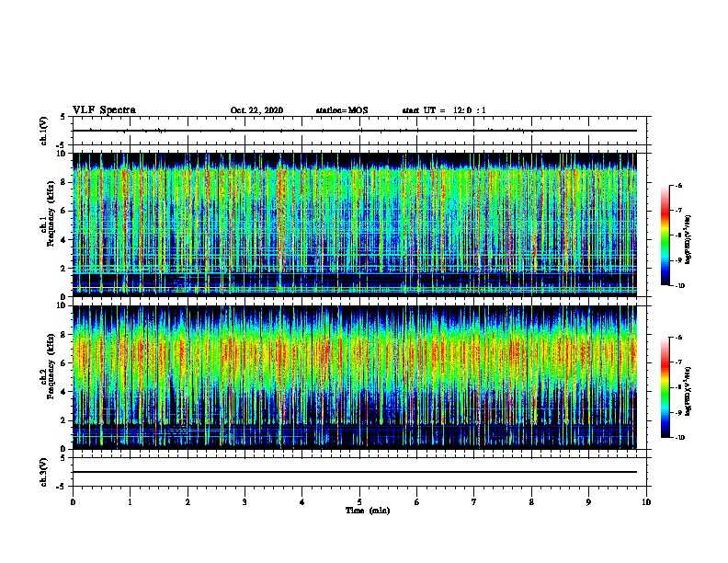The height and width of the screenshot is (563, 728).
Task: Click the ch.2 spectrogram colorbar
Action: (665, 387)
